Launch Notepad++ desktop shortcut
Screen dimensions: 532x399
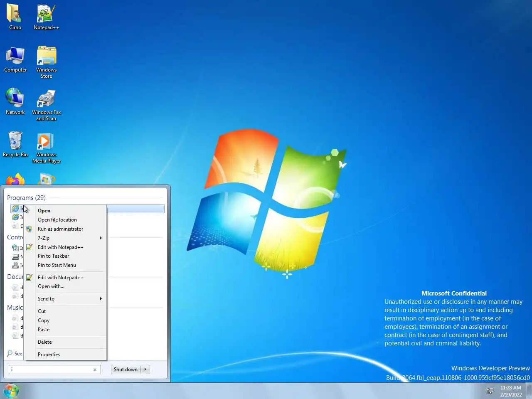click(46, 17)
